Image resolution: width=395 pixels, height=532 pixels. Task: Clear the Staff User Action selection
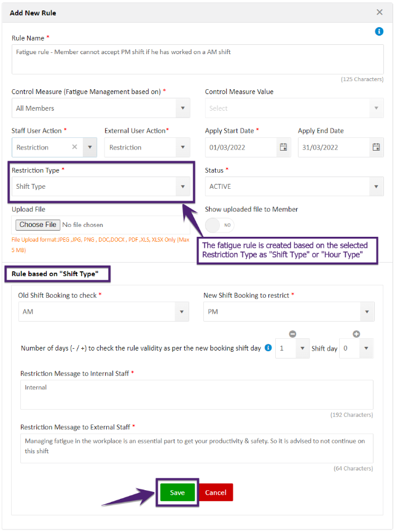(74, 147)
